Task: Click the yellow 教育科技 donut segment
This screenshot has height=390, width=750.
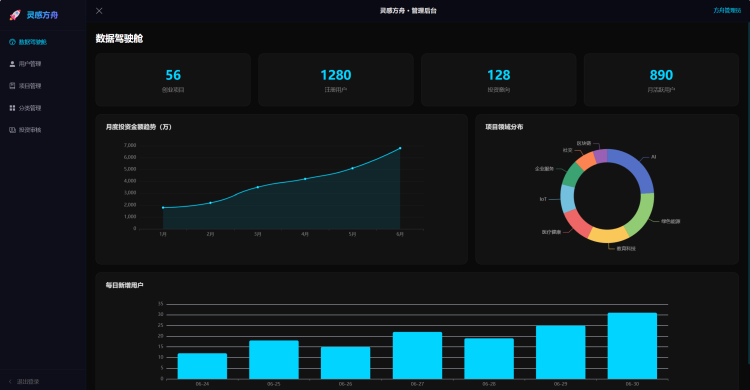Action: coord(608,235)
